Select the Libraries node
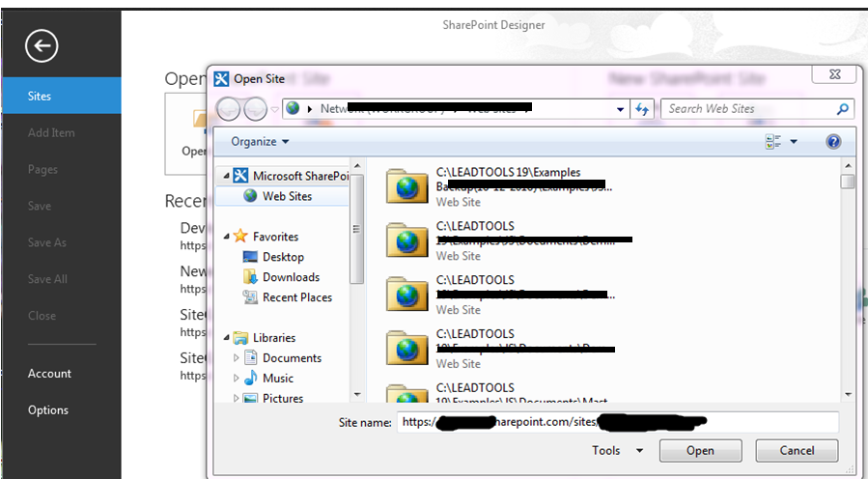The image size is (868, 479). tap(265, 338)
